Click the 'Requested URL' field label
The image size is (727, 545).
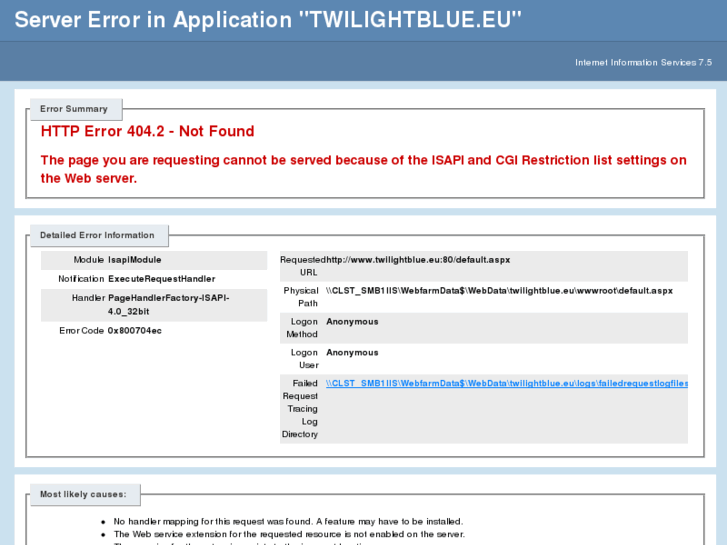tap(303, 266)
